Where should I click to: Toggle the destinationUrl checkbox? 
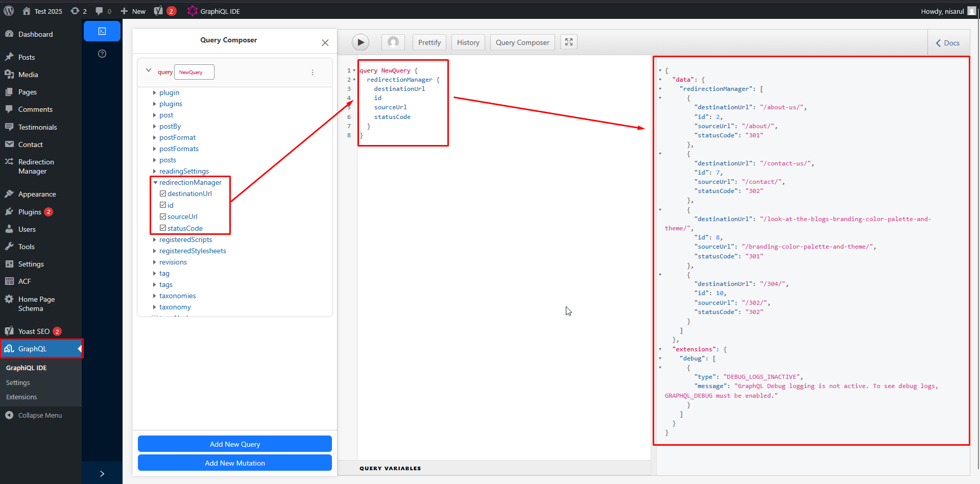(163, 193)
